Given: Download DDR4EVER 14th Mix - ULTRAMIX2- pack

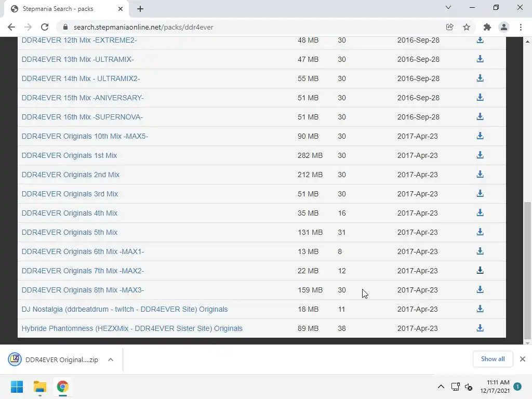Looking at the screenshot, I should [480, 78].
